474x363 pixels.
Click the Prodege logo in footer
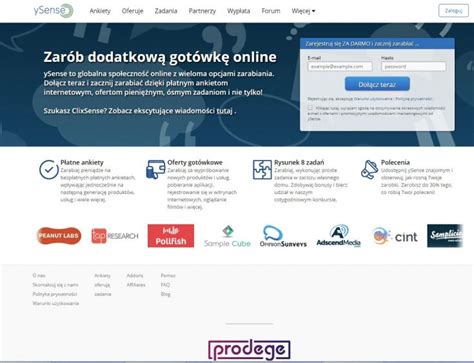(249, 350)
